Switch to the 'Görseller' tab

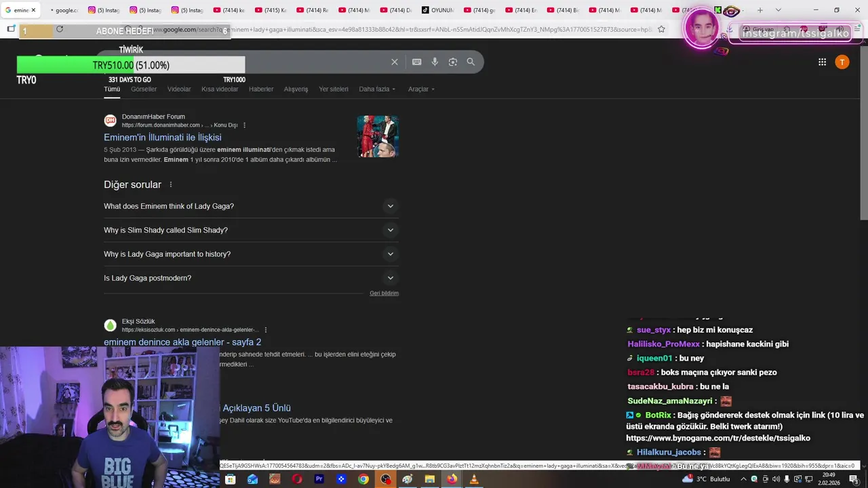[x=144, y=89]
